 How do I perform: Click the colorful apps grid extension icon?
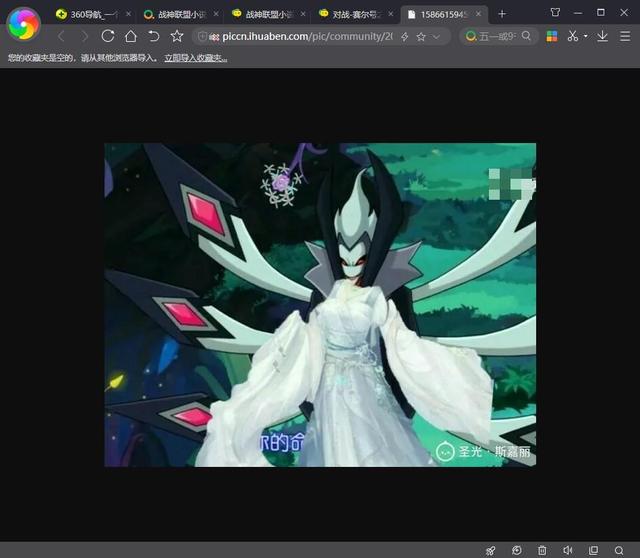point(551,36)
